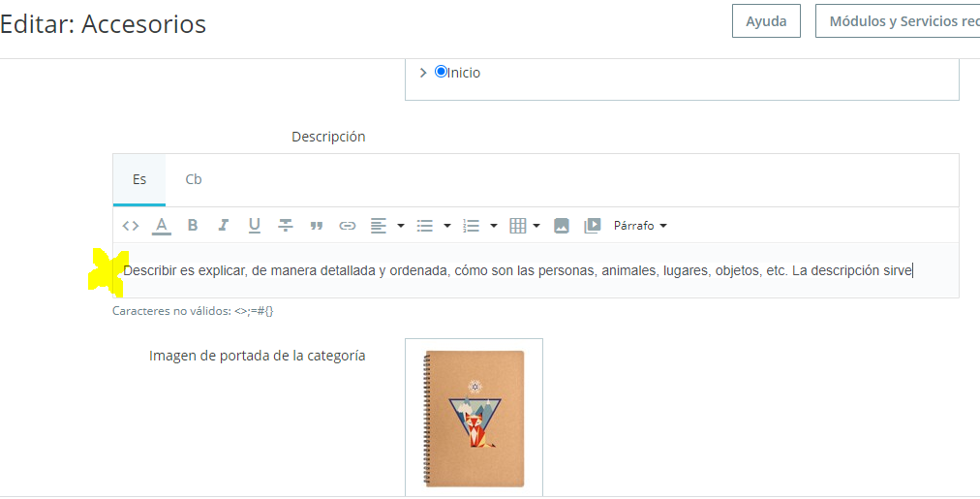Click inside the description text area
The height and width of the screenshot is (499, 980).
tap(536, 270)
